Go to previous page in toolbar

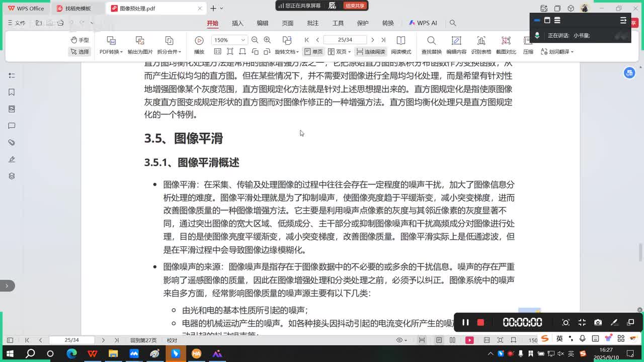[x=317, y=40]
